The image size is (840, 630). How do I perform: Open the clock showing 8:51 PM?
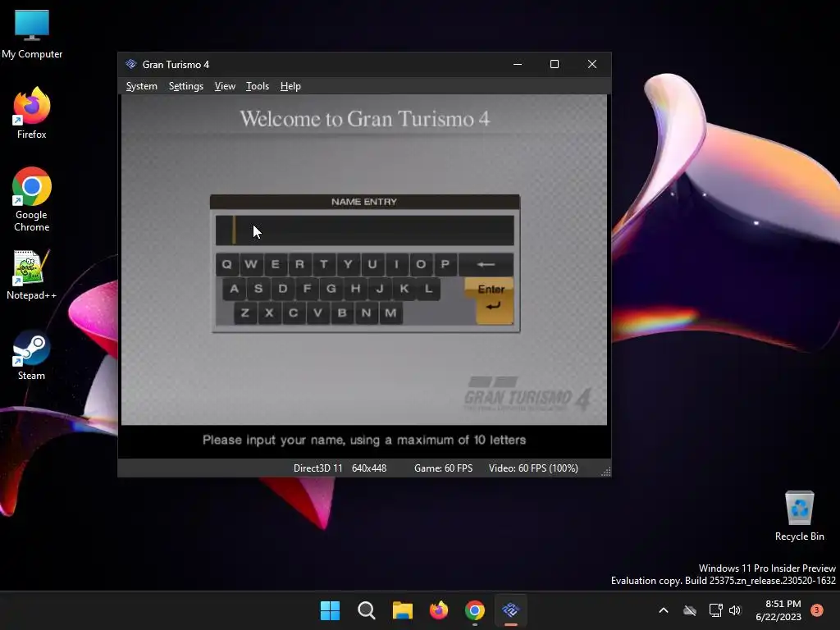tap(778, 610)
